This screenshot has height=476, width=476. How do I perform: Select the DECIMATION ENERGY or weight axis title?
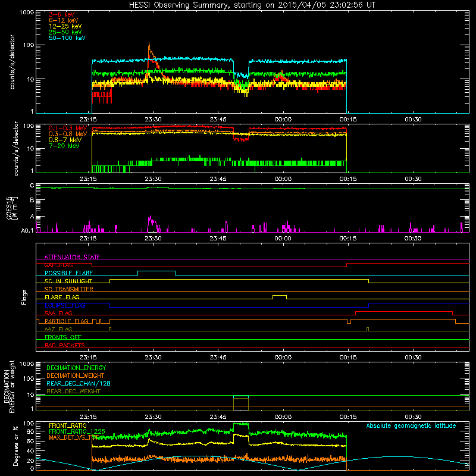point(9,387)
